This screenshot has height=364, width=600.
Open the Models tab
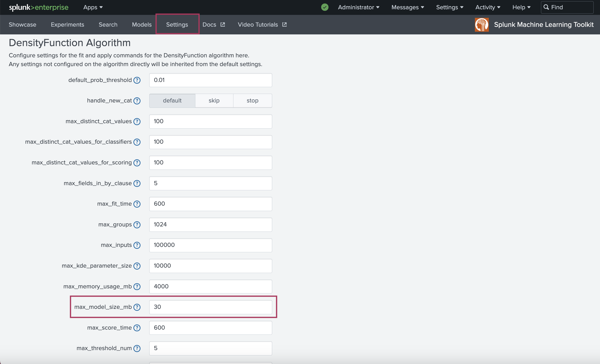click(x=142, y=24)
